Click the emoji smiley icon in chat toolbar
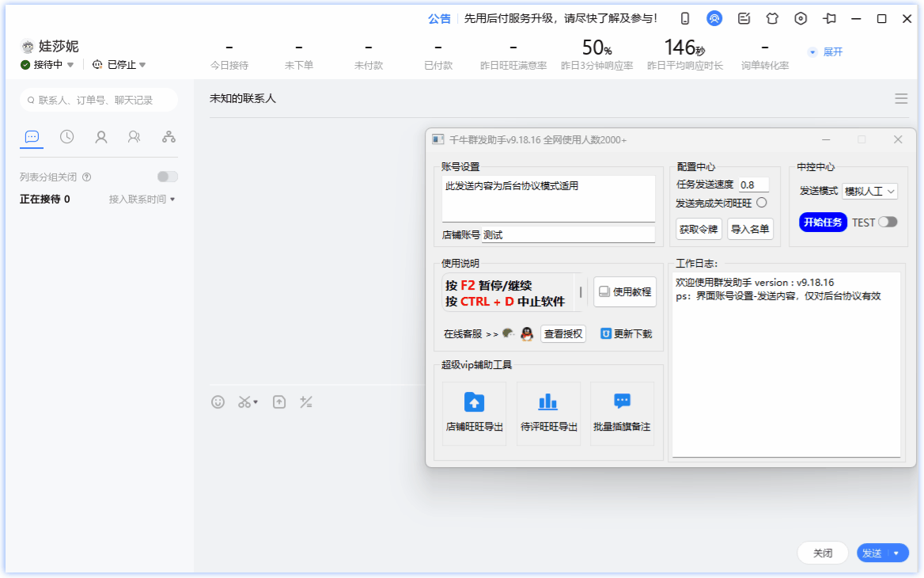This screenshot has height=578, width=924. 218,402
